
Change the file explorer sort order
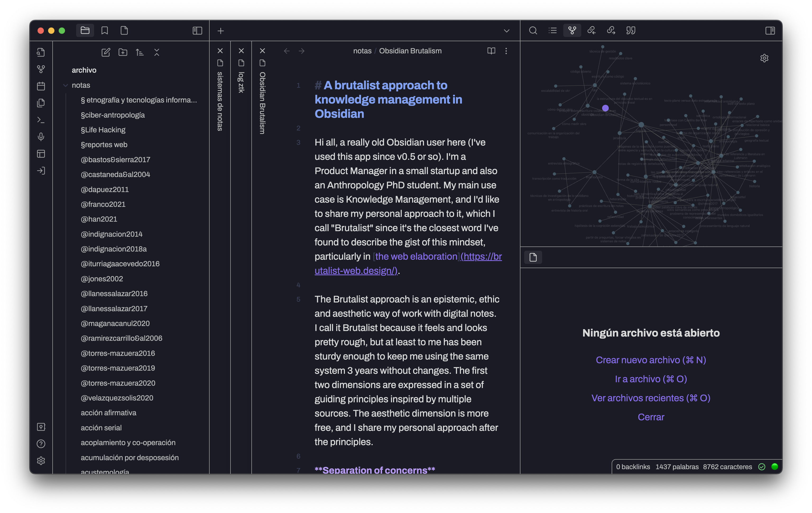pos(140,52)
